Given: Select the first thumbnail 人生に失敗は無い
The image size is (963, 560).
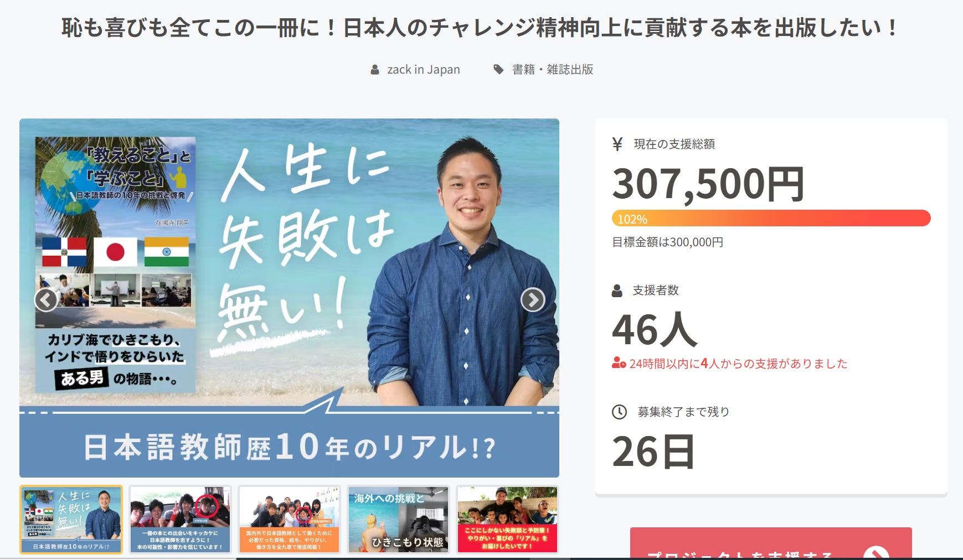Looking at the screenshot, I should tap(71, 520).
